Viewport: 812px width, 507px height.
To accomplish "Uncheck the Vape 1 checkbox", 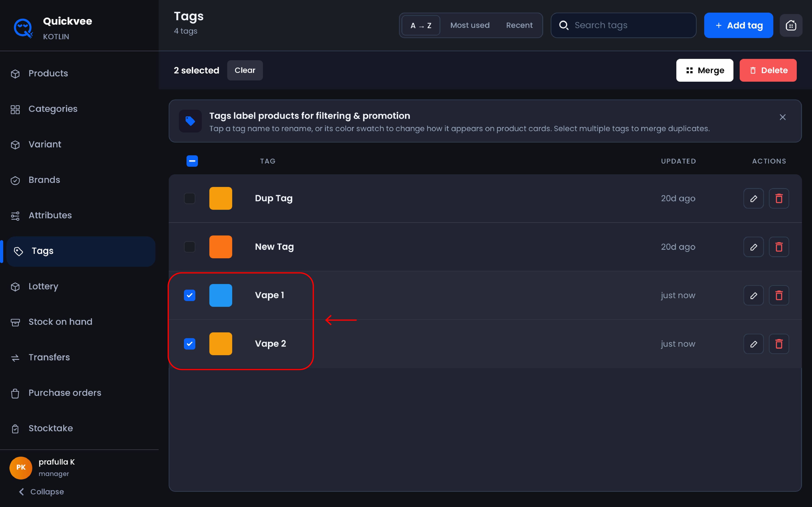I will click(190, 295).
